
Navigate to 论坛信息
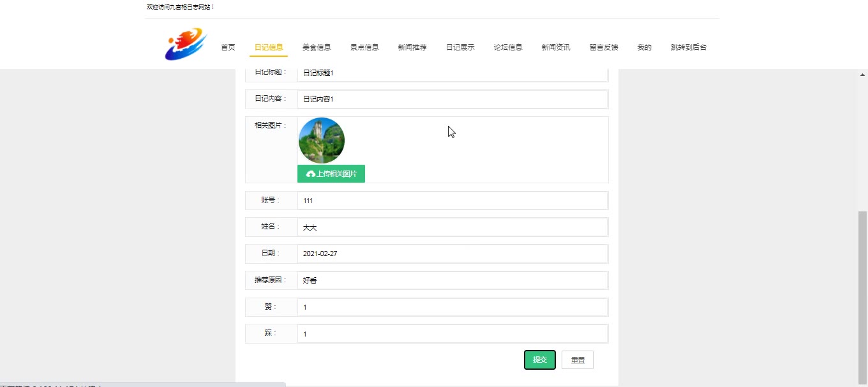(508, 47)
